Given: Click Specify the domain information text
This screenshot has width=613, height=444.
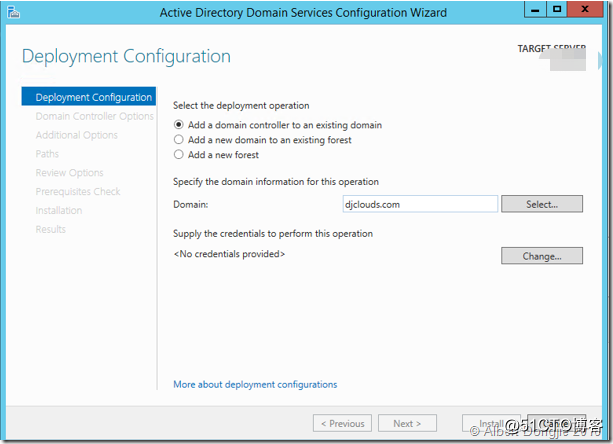Looking at the screenshot, I should [276, 182].
